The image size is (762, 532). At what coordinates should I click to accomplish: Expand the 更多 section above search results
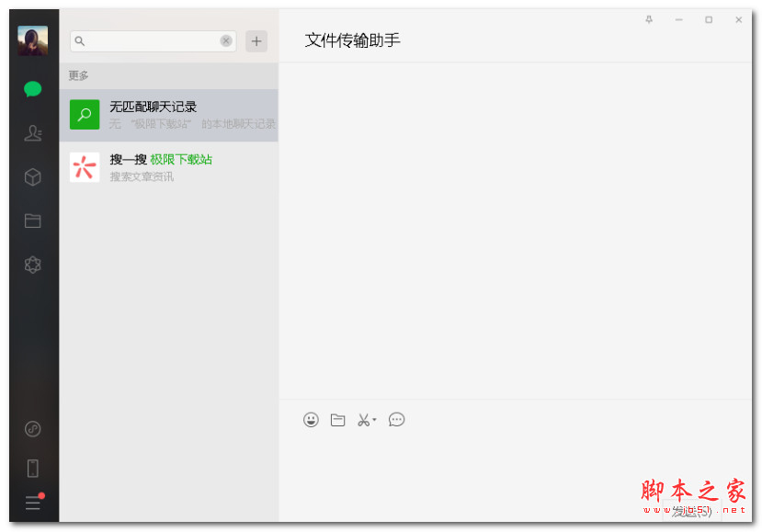[77, 75]
